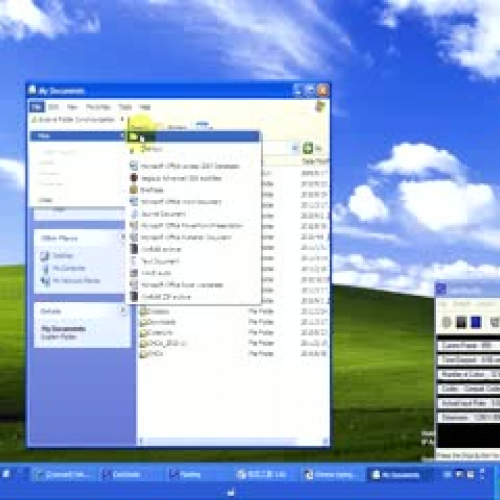Open Desktop link under Other Places
Viewport: 500px width, 500px height.
pyautogui.click(x=63, y=256)
